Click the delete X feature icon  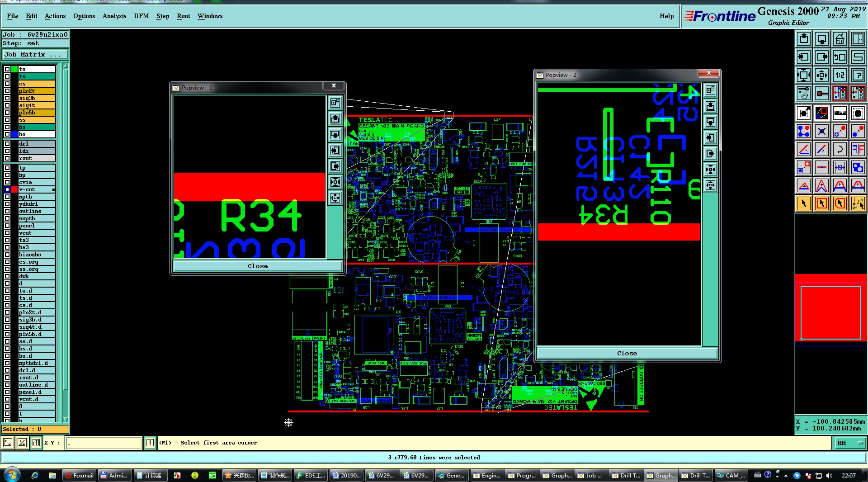[x=822, y=131]
